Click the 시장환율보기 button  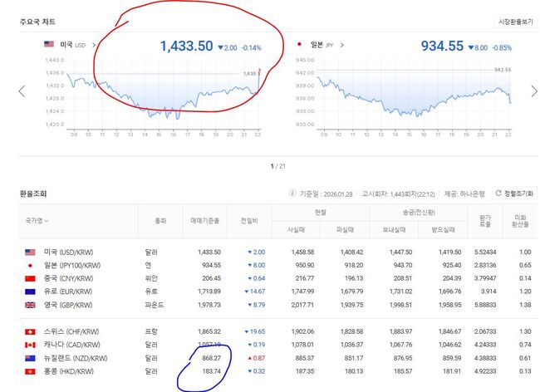click(515, 21)
